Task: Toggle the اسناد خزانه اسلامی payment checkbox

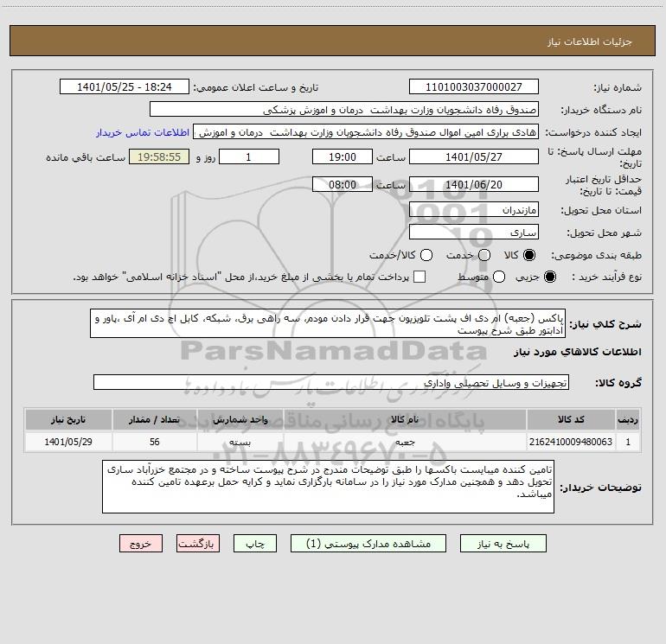Action: coord(419,277)
